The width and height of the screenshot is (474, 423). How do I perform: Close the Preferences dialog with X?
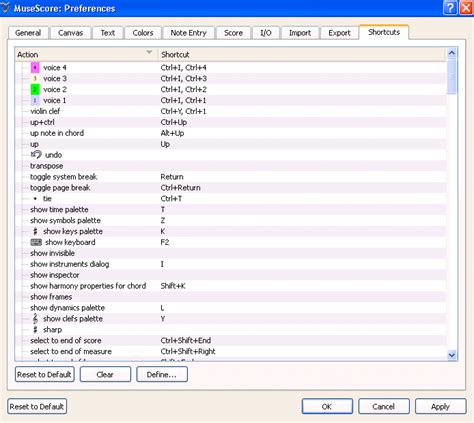[x=466, y=8]
